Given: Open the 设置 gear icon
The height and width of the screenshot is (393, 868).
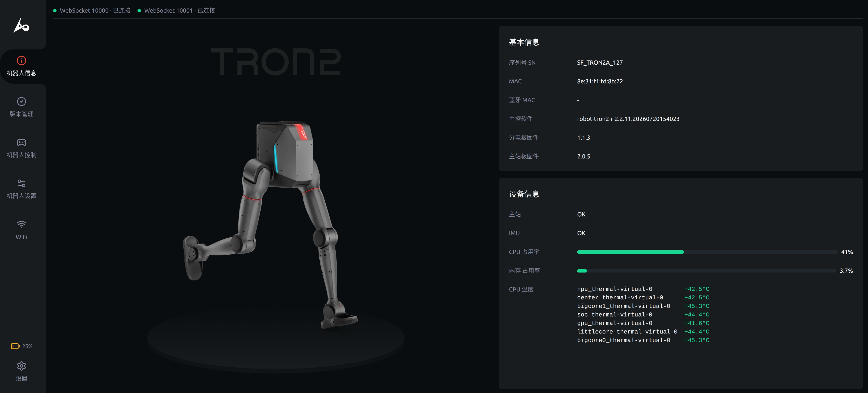Looking at the screenshot, I should pos(22,366).
